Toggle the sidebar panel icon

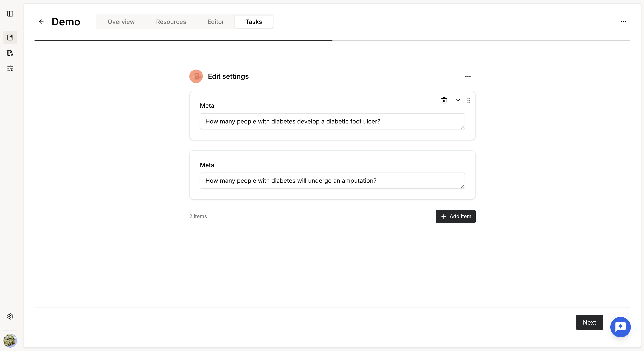pos(10,14)
